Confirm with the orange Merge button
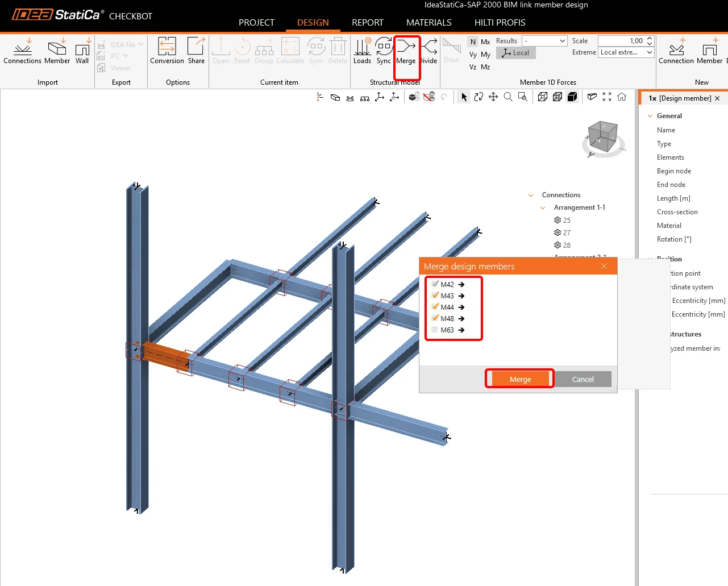728x586 pixels. click(x=520, y=379)
